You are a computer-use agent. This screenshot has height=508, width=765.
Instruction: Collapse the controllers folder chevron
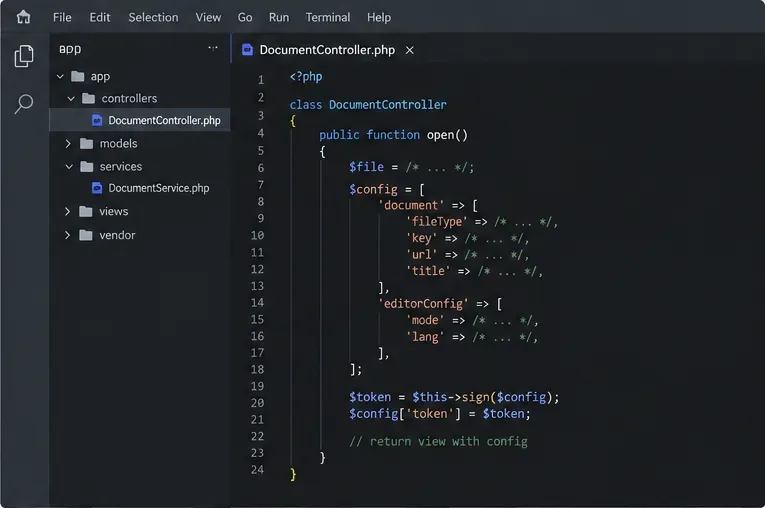tap(71, 99)
